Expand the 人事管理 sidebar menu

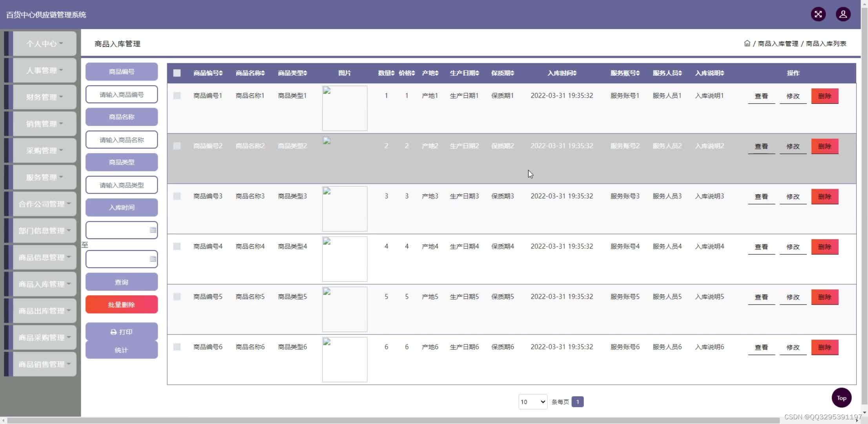[45, 70]
